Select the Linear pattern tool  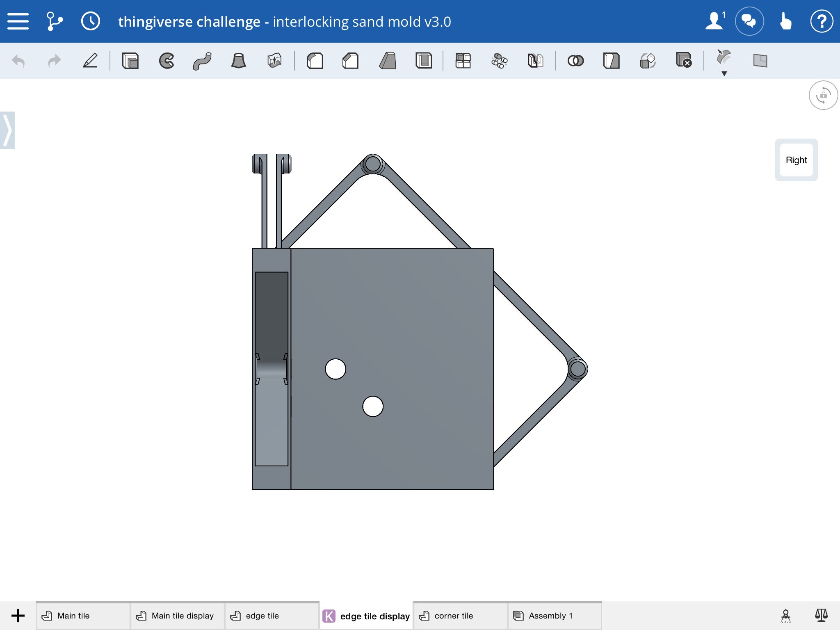[463, 61]
